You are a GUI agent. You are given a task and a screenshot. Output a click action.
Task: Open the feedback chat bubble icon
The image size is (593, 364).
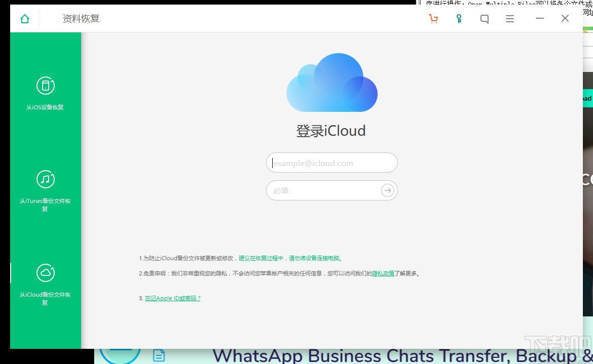(x=484, y=19)
